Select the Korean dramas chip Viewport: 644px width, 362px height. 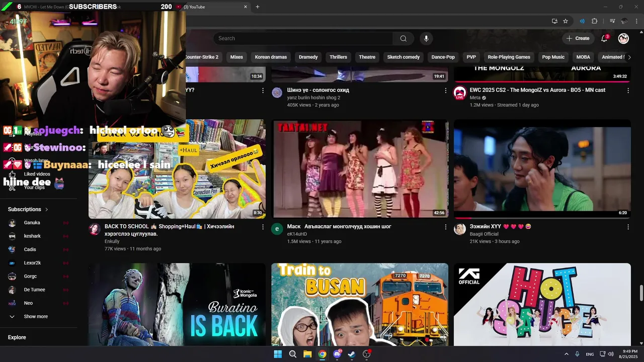[271, 57]
